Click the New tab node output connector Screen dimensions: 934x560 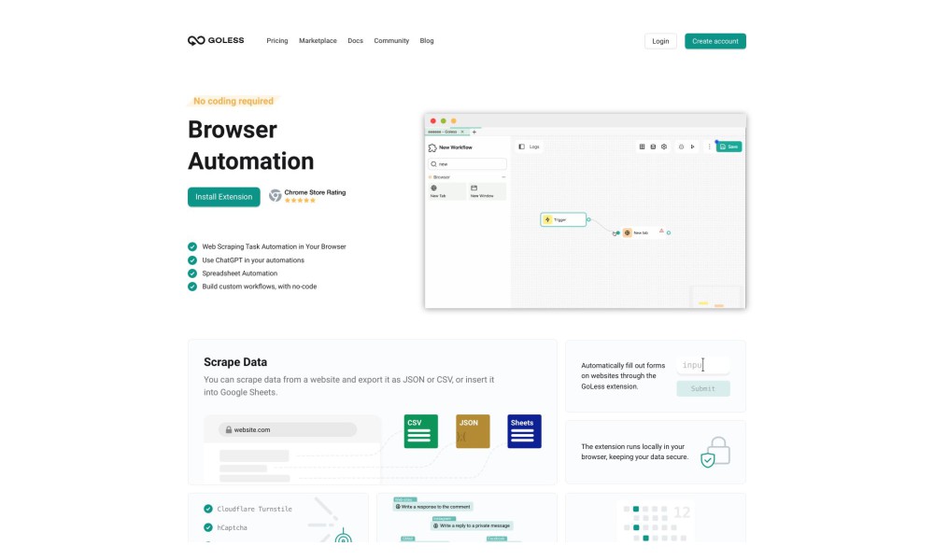click(669, 232)
